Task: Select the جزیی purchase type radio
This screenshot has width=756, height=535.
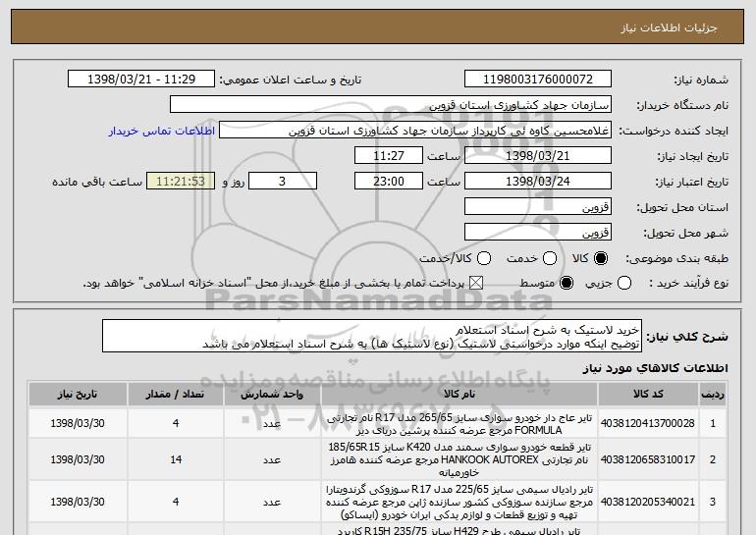Action: 624,283
